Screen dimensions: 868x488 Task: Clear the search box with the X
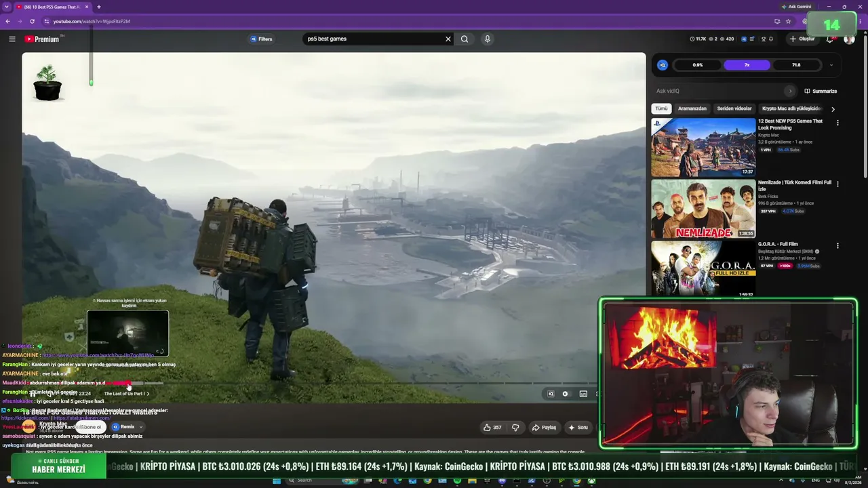pos(448,39)
